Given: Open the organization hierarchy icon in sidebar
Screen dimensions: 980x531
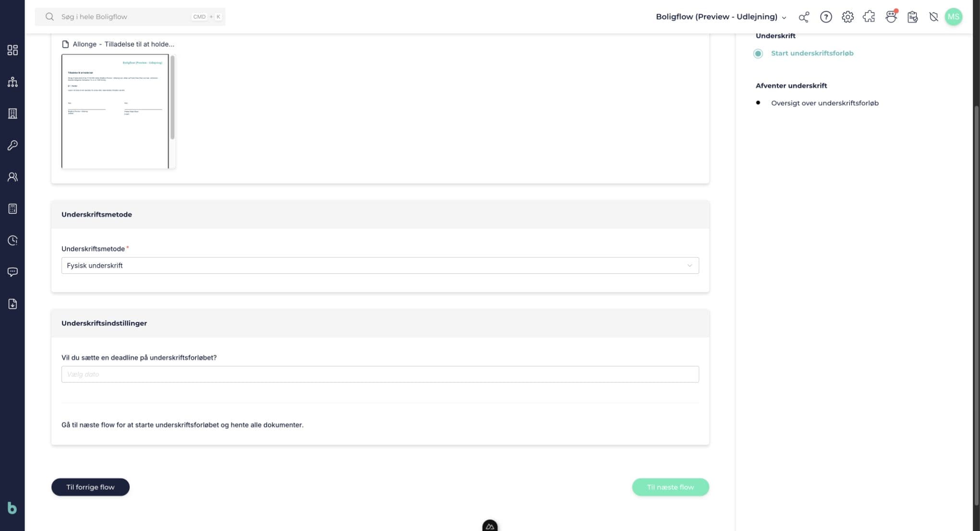Looking at the screenshot, I should [12, 82].
